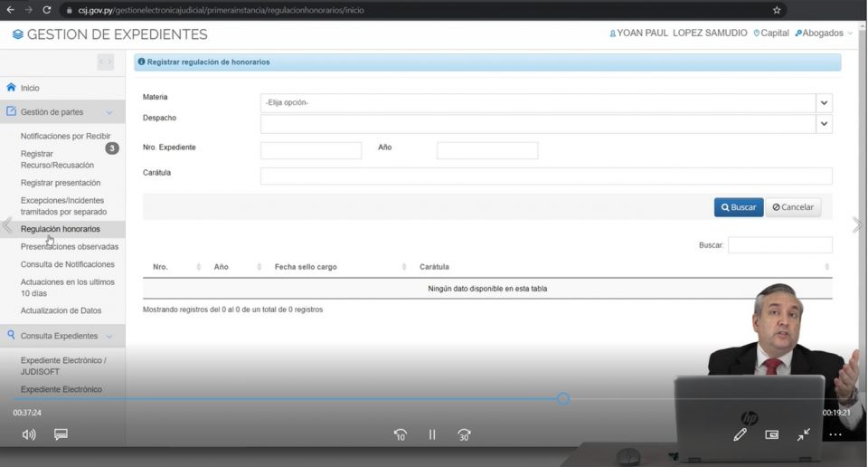Open Registrar Recurso/Recusación
Viewport: 868px width, 467px height.
point(57,159)
